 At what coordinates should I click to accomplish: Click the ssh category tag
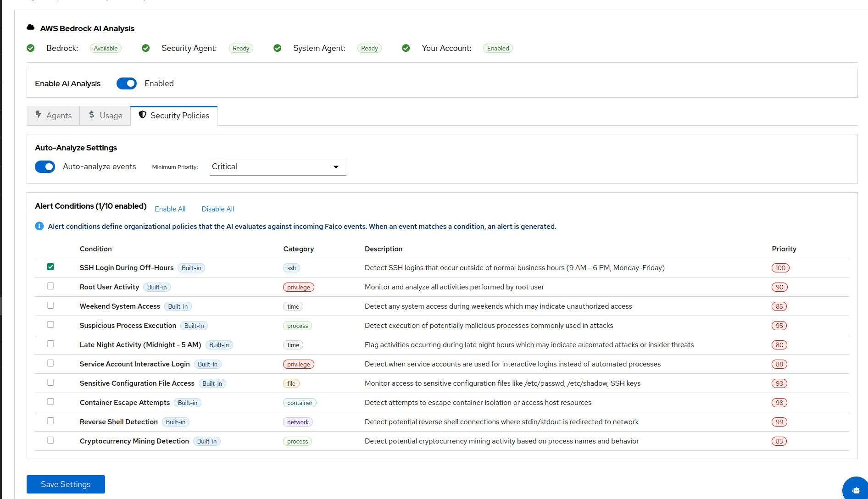[x=292, y=268]
